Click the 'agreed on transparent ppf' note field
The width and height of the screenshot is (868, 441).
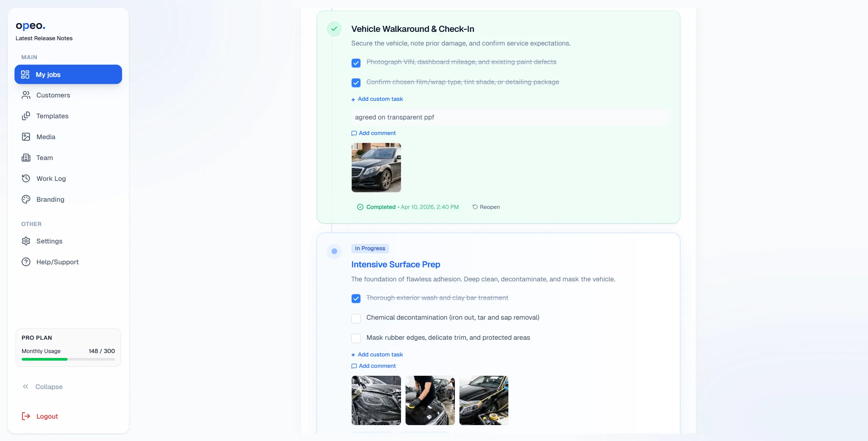511,117
